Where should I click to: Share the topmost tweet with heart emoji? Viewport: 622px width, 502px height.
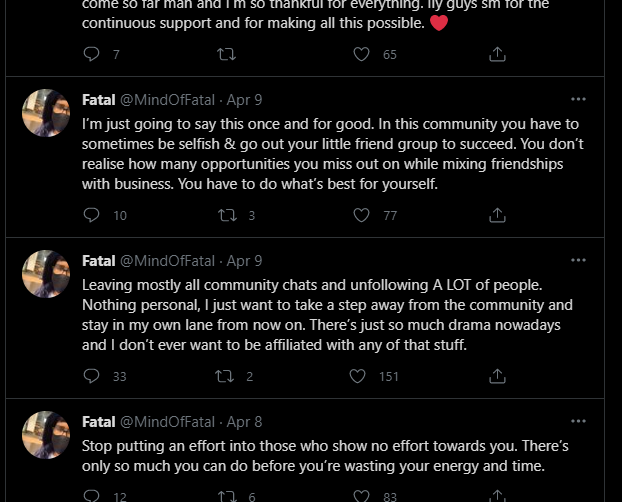pyautogui.click(x=497, y=54)
